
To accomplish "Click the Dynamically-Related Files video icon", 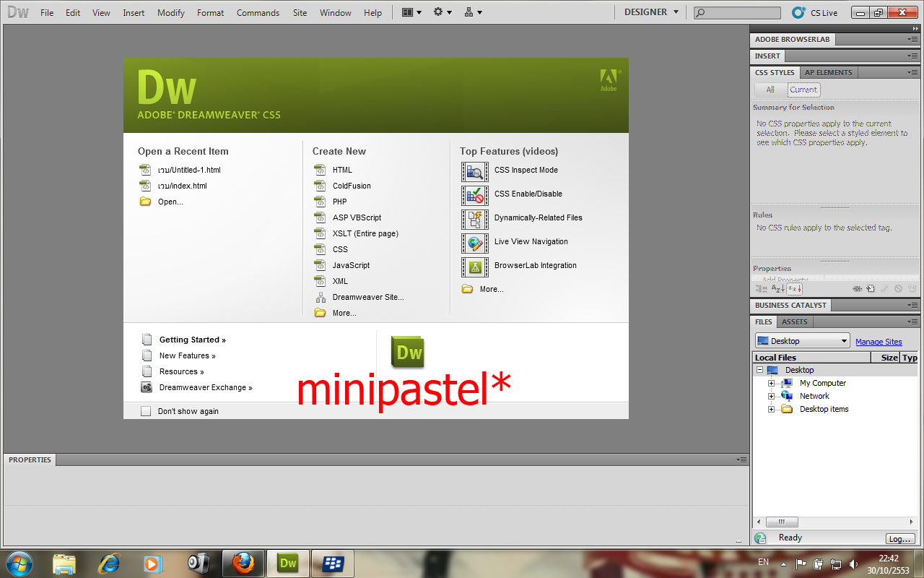I will click(x=474, y=220).
